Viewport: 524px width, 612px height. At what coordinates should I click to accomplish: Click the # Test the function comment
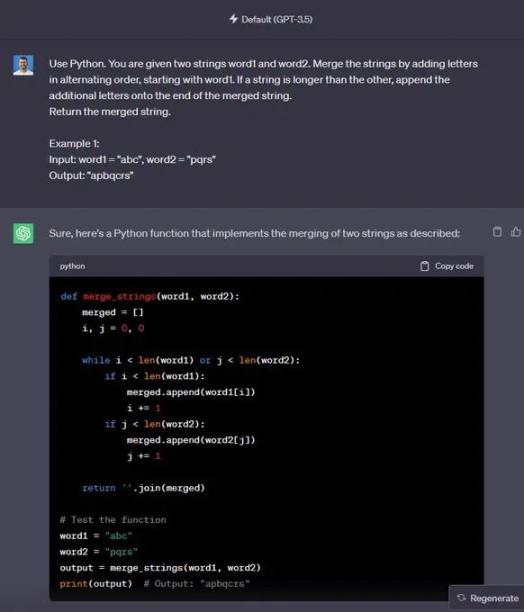113,520
